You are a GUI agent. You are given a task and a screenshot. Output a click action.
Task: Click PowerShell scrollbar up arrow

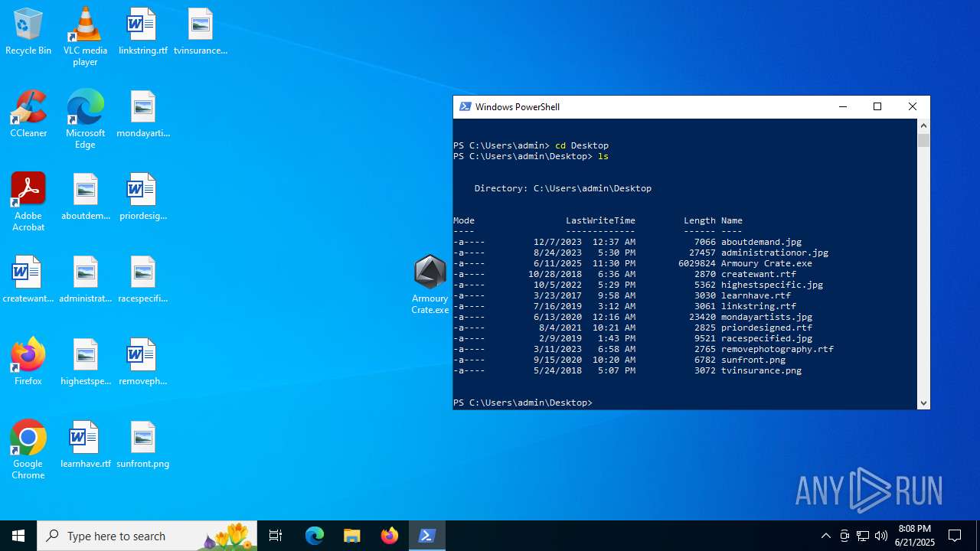pyautogui.click(x=923, y=126)
